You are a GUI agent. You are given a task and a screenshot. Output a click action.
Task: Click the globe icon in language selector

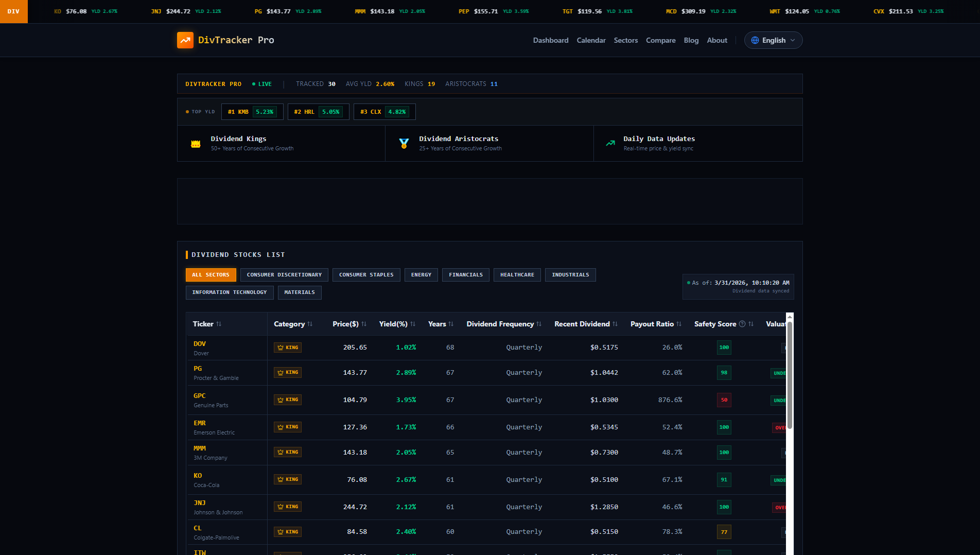755,40
